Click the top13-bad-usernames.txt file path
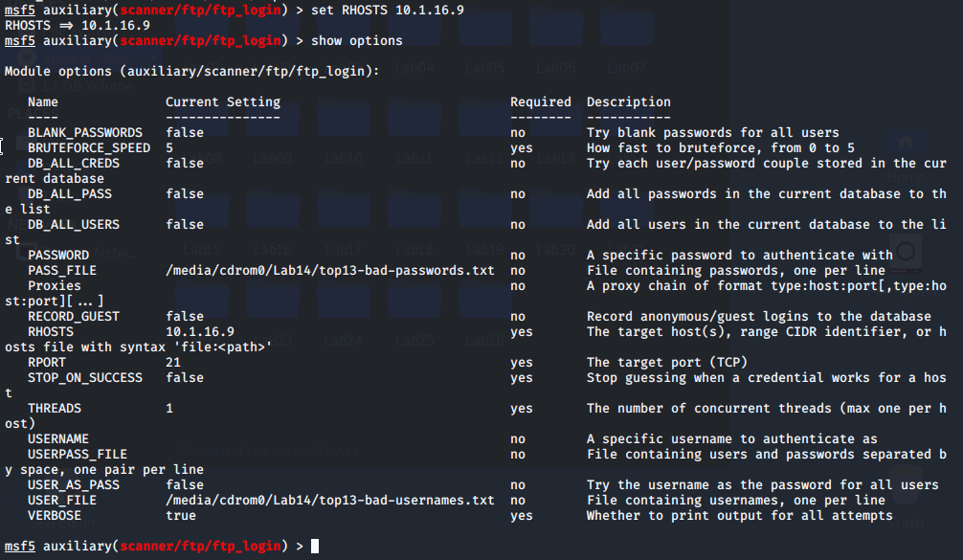 pos(330,501)
